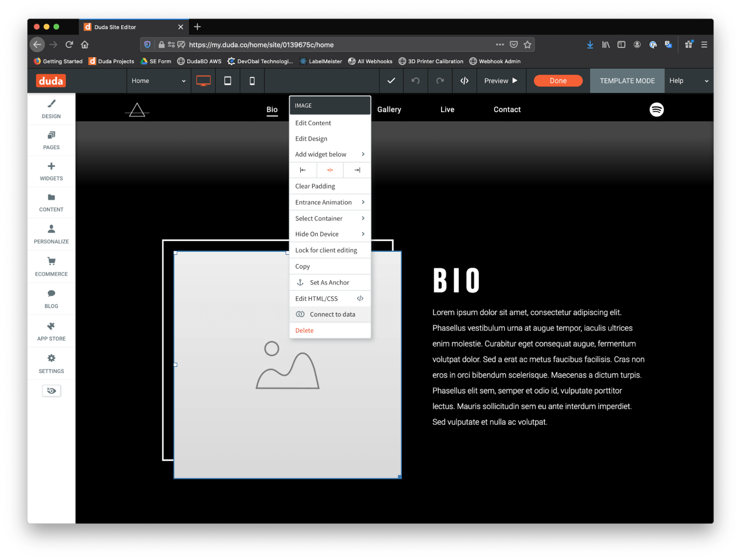Open the Pages panel
Viewport: 741px width, 560px height.
[51, 140]
